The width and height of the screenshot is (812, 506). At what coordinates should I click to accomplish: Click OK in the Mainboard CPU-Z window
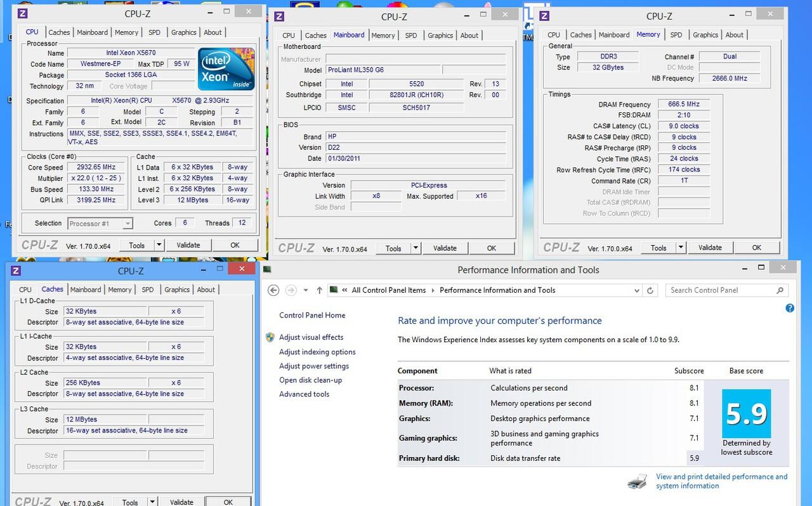492,248
